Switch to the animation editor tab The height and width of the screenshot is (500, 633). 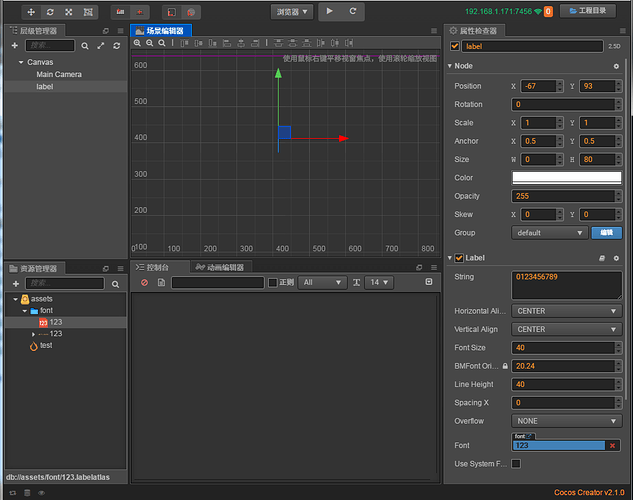[x=220, y=267]
